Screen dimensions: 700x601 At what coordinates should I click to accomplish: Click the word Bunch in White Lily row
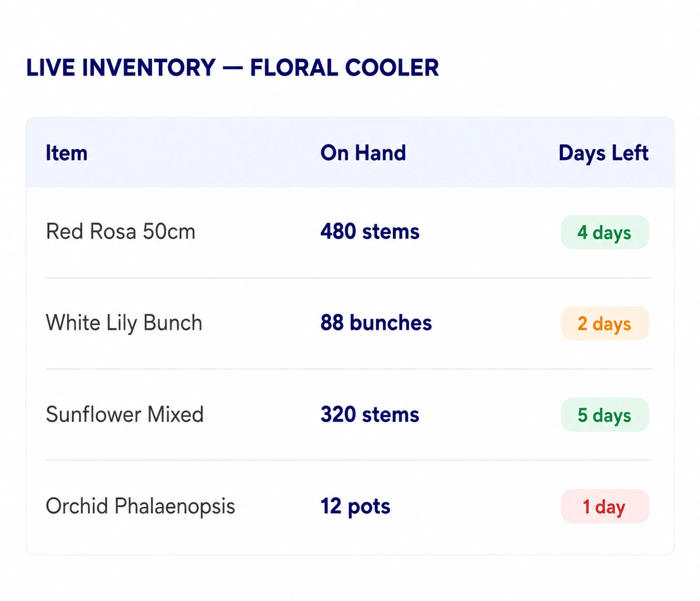[x=173, y=323]
